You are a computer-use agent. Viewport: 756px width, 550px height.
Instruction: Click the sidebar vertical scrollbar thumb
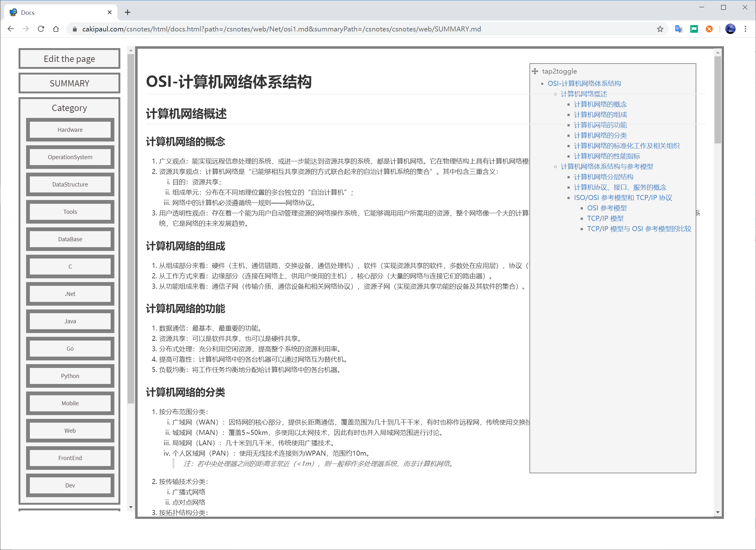point(131,229)
